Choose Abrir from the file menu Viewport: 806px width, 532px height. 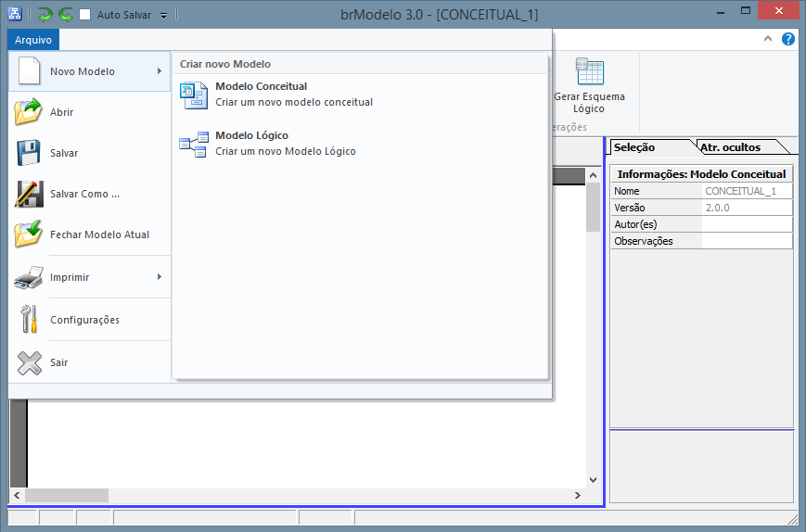(x=89, y=112)
